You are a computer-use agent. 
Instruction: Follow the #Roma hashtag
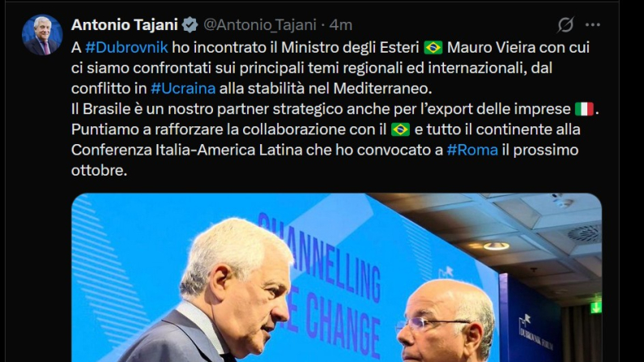click(472, 150)
